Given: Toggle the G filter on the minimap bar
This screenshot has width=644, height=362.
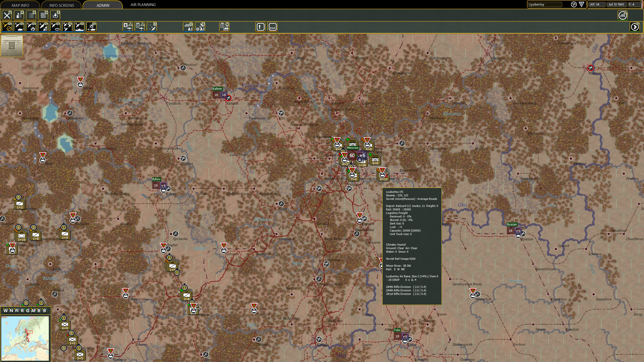Looking at the screenshot, I should [x=28, y=311].
